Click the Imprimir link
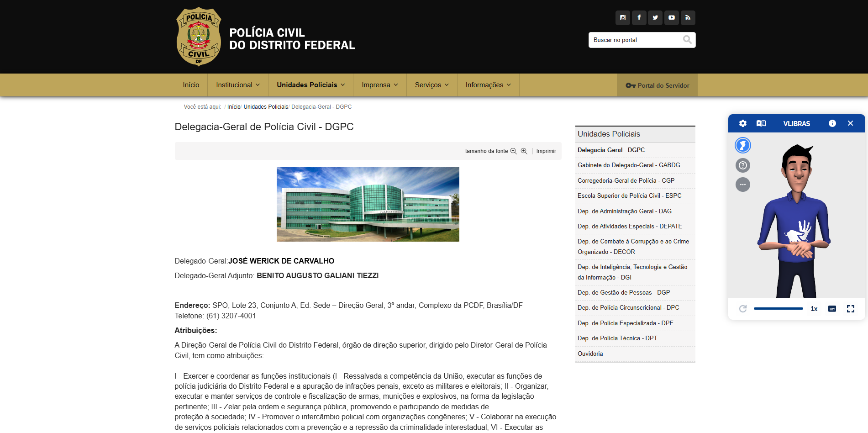Screen dimensions: 868x433 (x=546, y=151)
